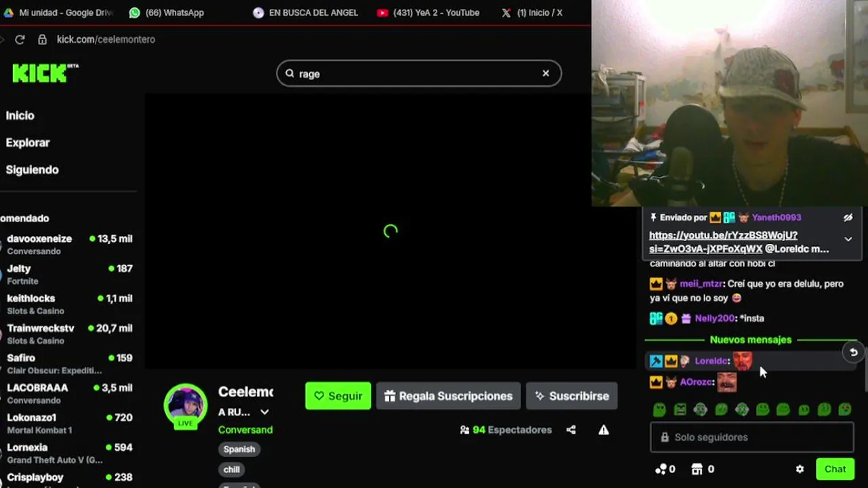Open Inicio in the sidebar
This screenshot has height=488, width=868.
pos(20,115)
